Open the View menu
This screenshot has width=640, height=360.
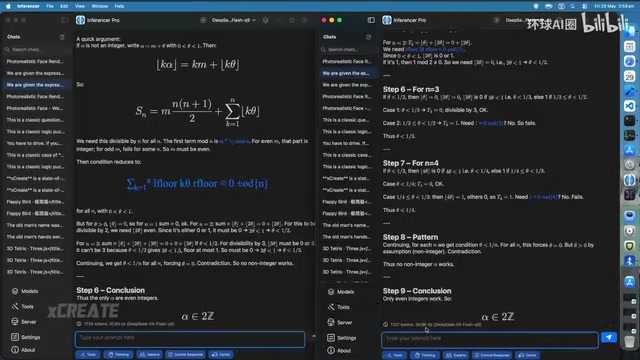pyautogui.click(x=80, y=6)
